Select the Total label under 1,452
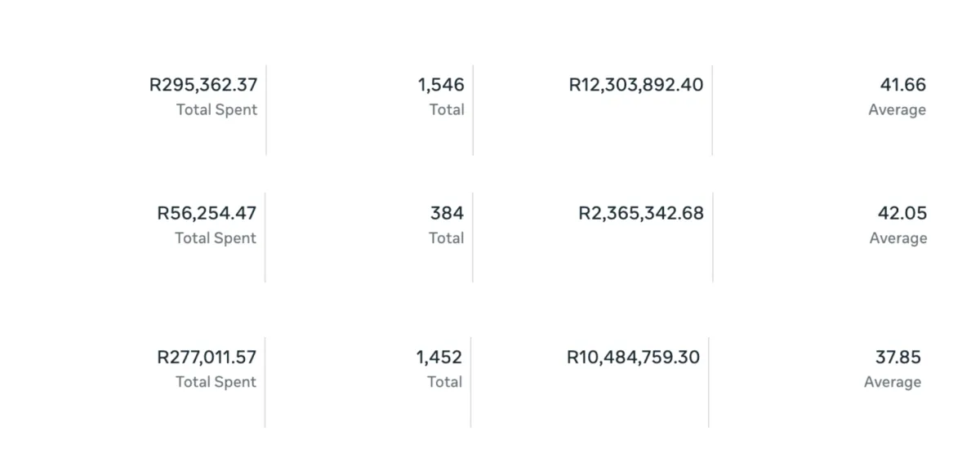This screenshot has width=980, height=475. pos(444,382)
